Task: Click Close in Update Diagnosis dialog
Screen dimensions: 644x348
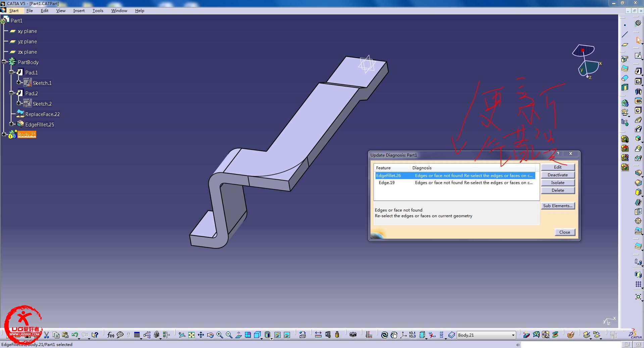Action: (564, 232)
